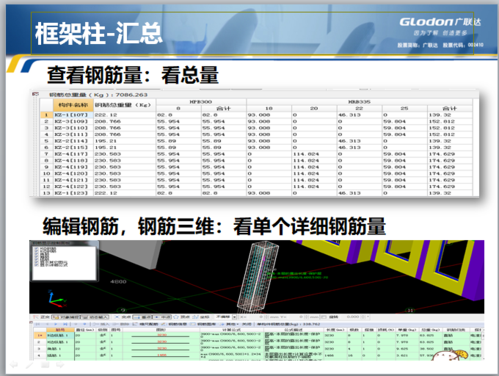Click the 计算公式 column header in lower table
Viewport: 499px width, 376px height.
[231, 330]
